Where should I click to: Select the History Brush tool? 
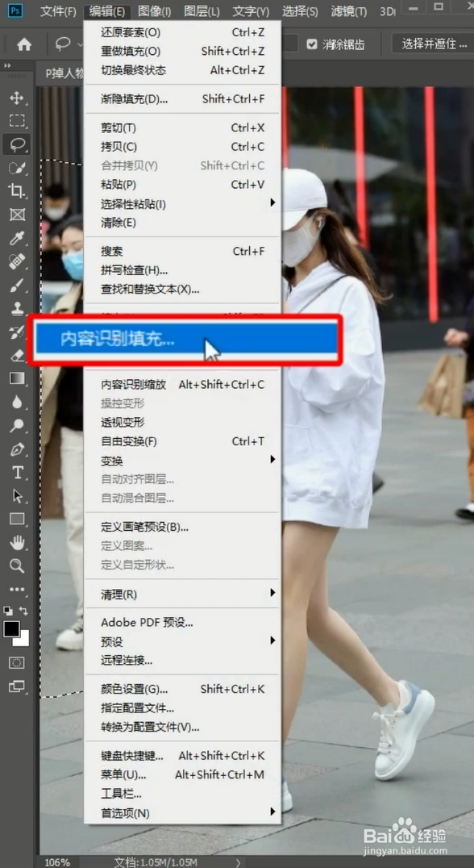pos(17,332)
